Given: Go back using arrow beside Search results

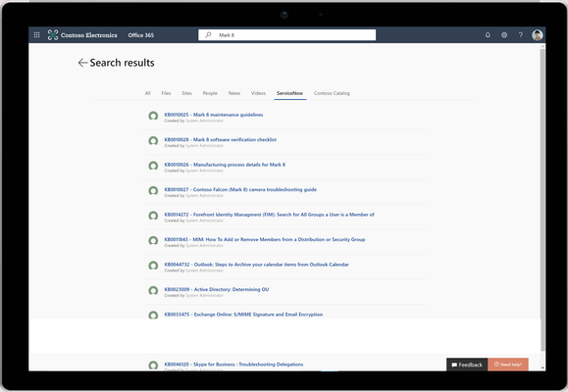Looking at the screenshot, I should [82, 63].
